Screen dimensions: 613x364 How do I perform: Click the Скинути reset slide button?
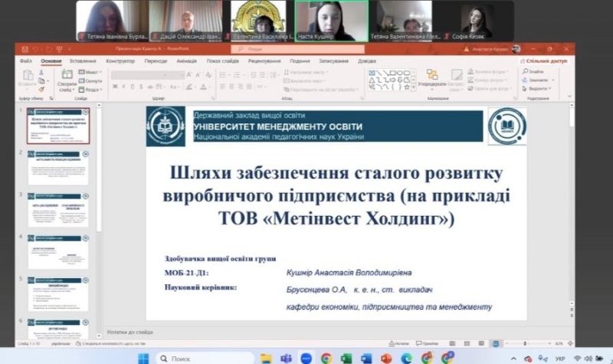coord(90,81)
